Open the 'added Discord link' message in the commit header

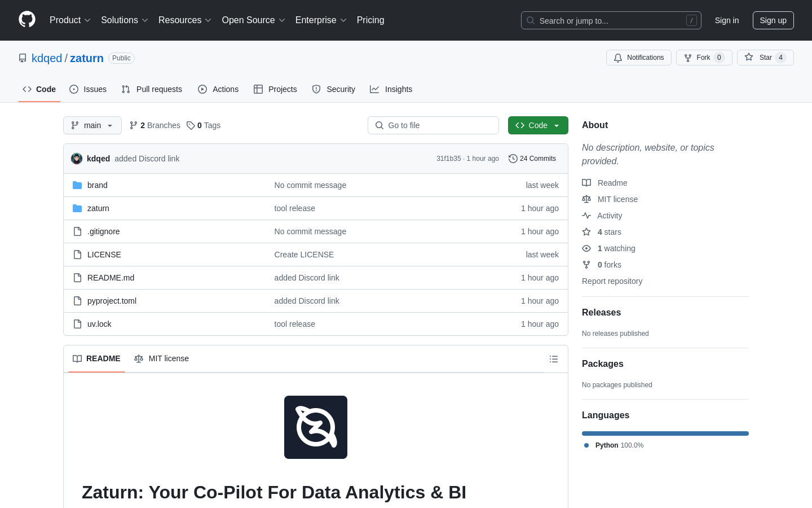(x=147, y=159)
